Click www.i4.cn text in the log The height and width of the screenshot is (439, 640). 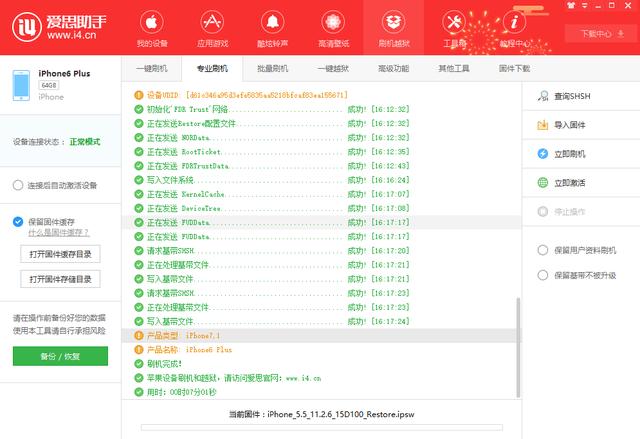click(303, 378)
